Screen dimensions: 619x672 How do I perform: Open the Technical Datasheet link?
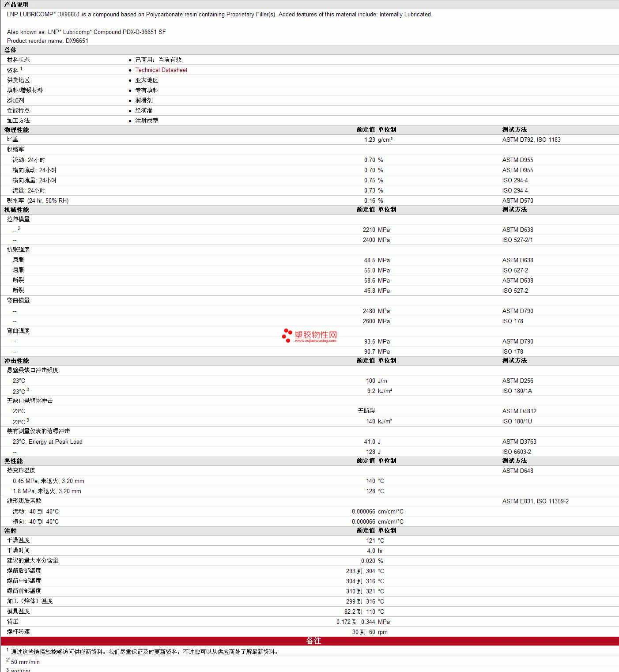pyautogui.click(x=161, y=70)
